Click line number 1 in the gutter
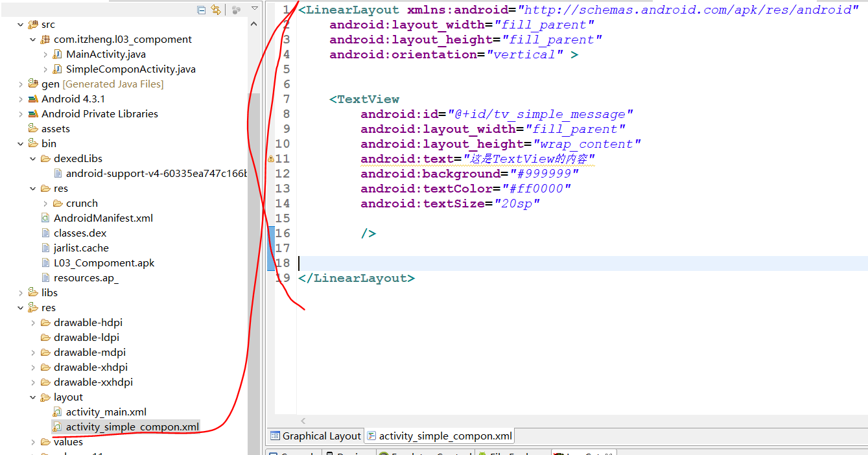This screenshot has width=868, height=455. (x=286, y=10)
